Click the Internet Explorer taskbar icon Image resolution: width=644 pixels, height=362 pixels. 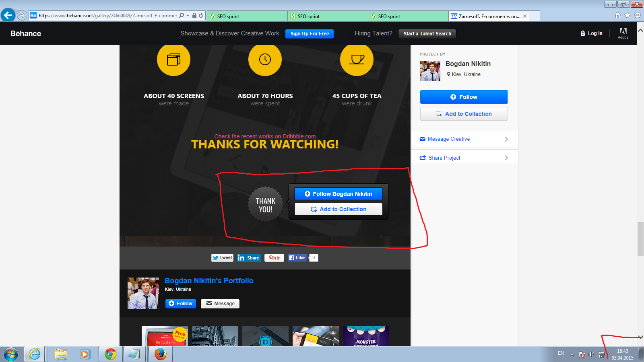coord(35,354)
